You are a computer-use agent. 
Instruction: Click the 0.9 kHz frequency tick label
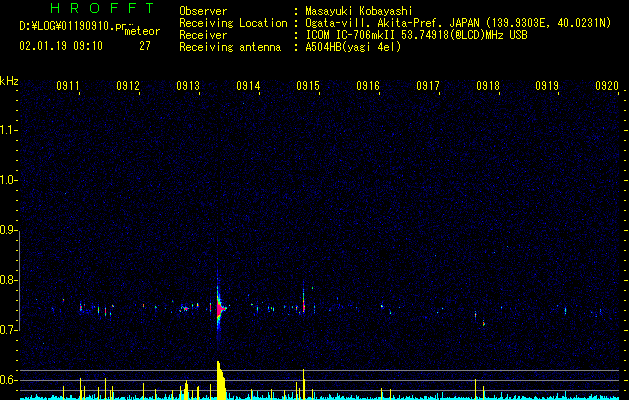(x=8, y=230)
